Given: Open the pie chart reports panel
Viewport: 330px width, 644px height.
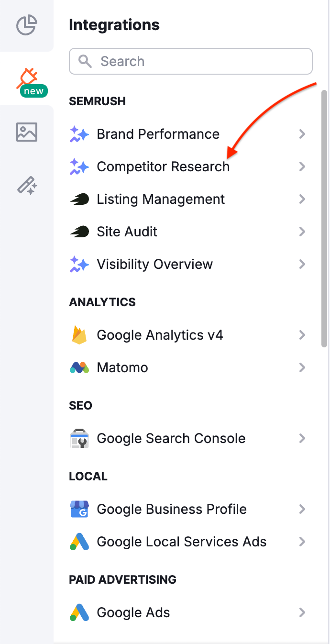Looking at the screenshot, I should (x=26, y=25).
